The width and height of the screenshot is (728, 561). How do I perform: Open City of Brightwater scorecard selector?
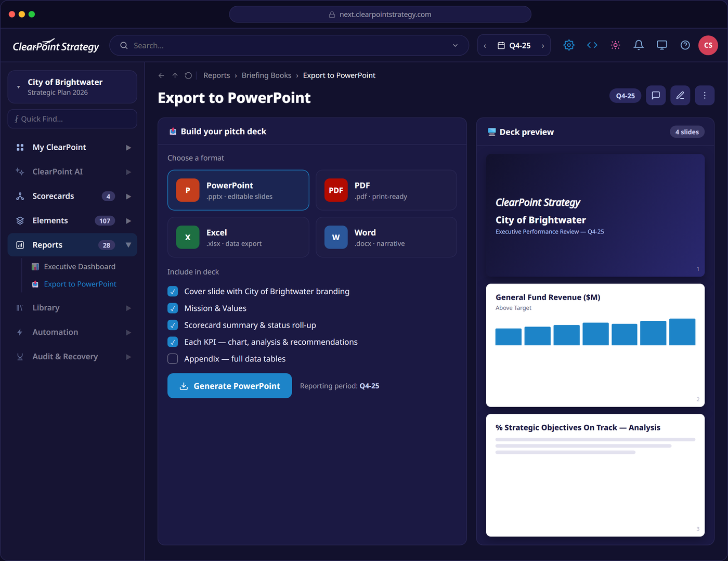pos(72,87)
